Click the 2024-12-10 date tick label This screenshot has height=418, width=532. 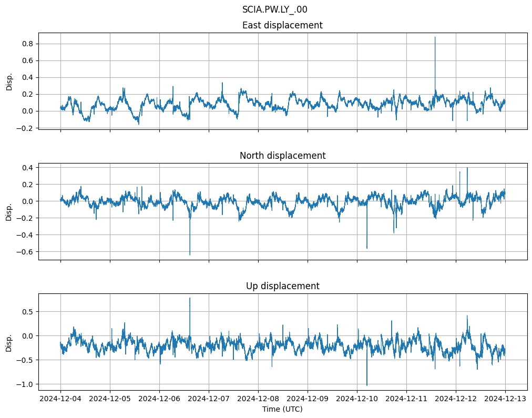[x=357, y=399]
